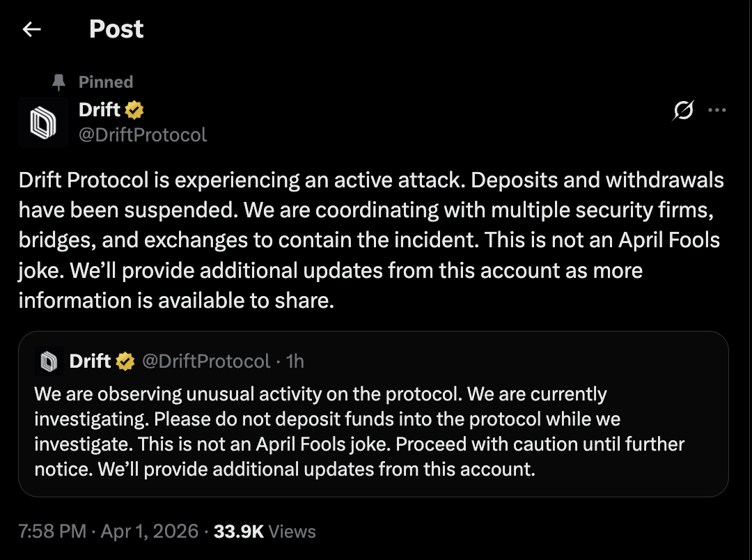Click the small Drift avatar in quoted post

tap(49, 361)
